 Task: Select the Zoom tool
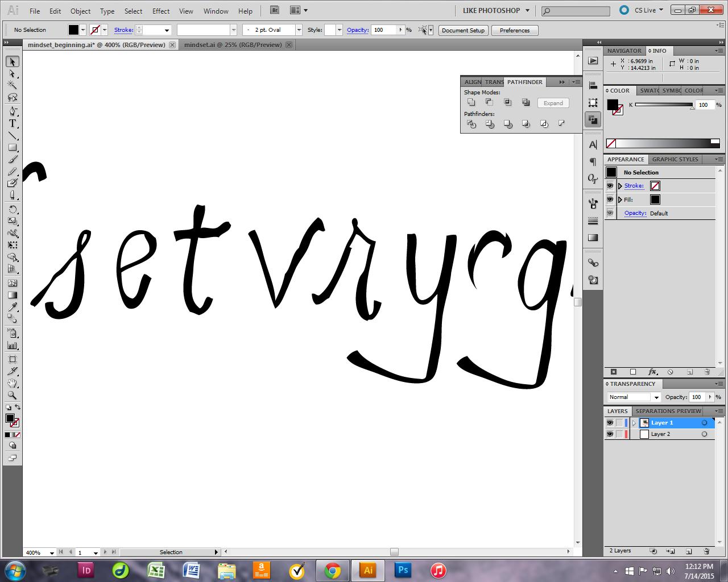(12, 396)
